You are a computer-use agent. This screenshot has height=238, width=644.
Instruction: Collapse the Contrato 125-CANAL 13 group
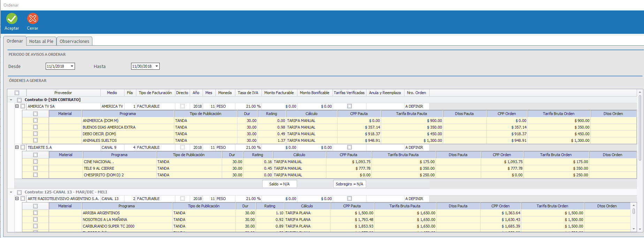[x=11, y=192]
